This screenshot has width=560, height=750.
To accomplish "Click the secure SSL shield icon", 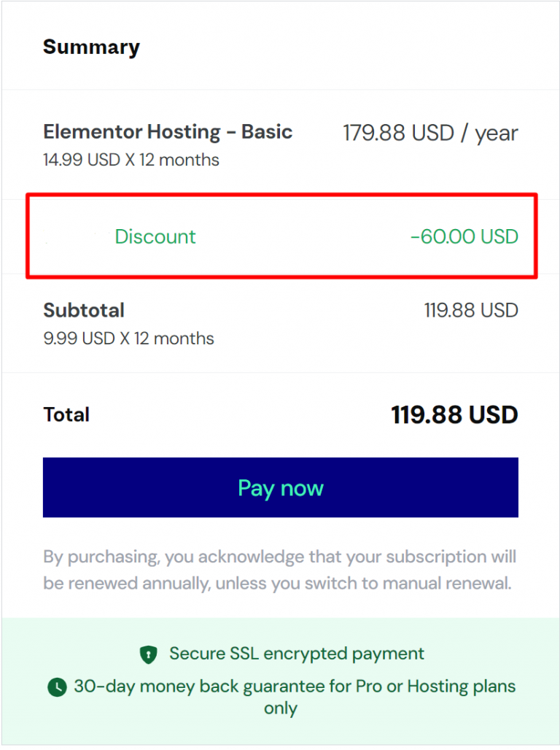I will click(148, 654).
